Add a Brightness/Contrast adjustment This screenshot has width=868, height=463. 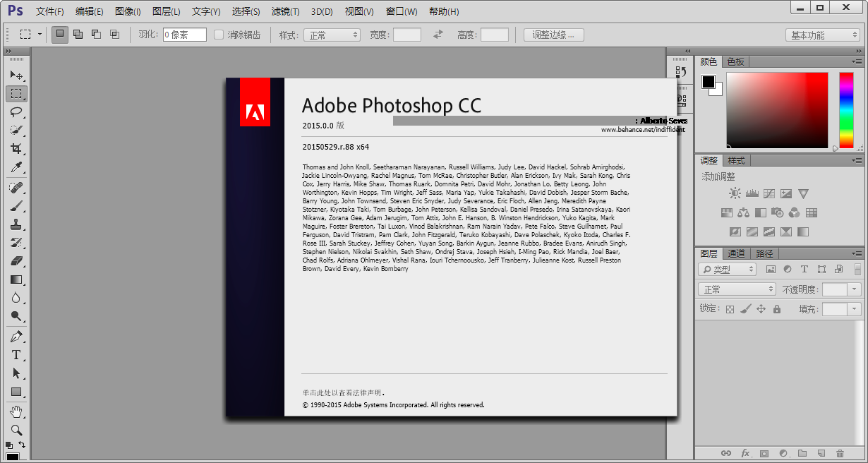coord(735,193)
